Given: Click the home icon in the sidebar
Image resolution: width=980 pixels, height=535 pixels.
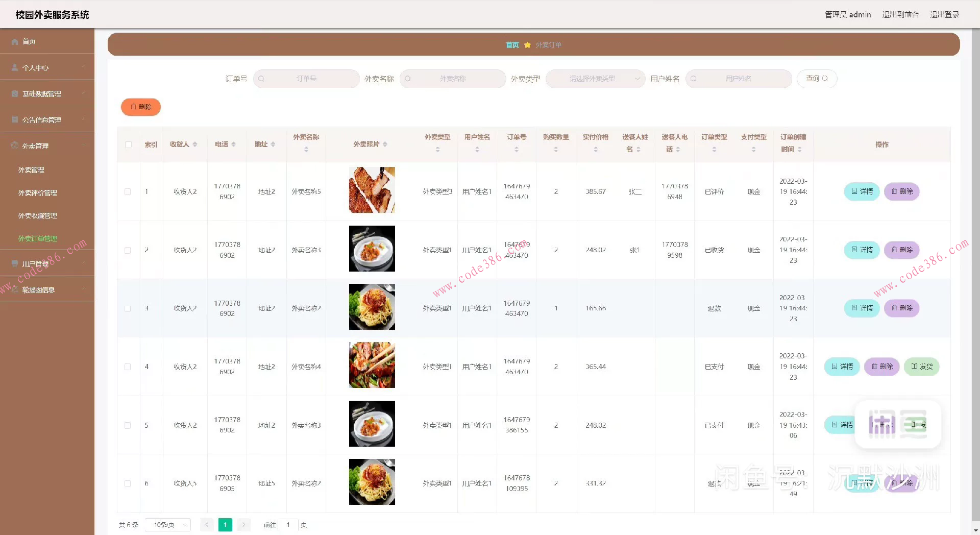Looking at the screenshot, I should 15,41.
